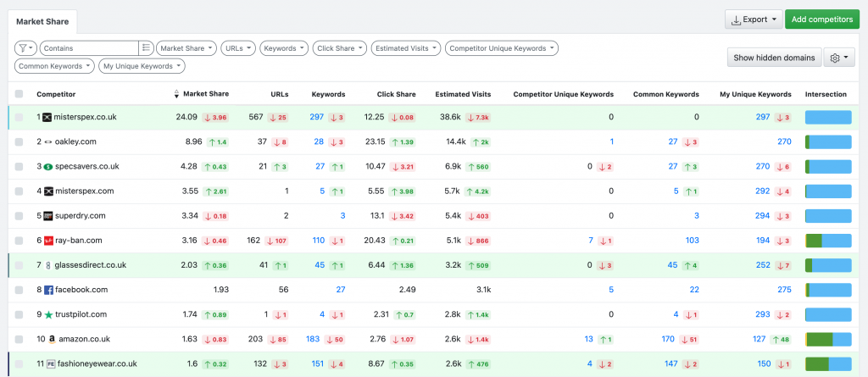Click the oakley.com intersection bar
The image size is (868, 377).
[828, 141]
